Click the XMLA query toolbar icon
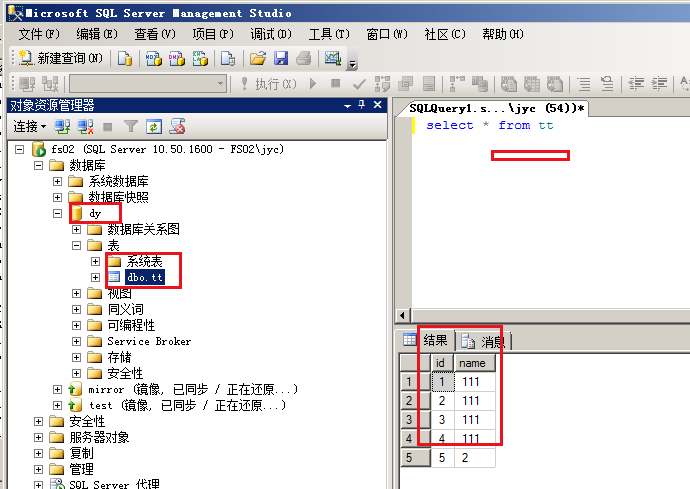This screenshot has width=690, height=489. coord(200,58)
